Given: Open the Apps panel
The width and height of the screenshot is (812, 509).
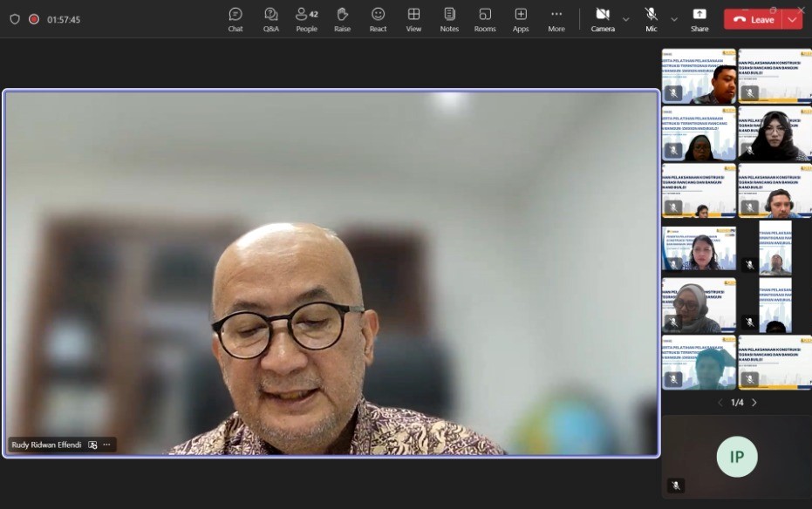Looking at the screenshot, I should pos(520,19).
